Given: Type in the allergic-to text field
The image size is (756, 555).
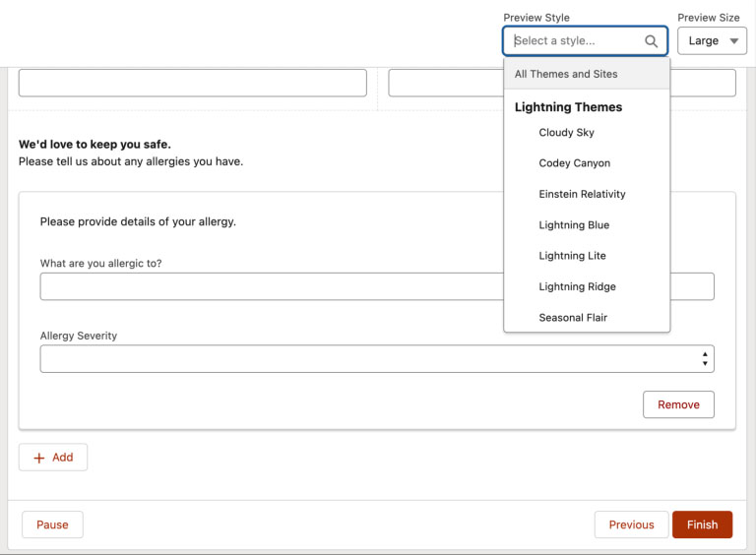Looking at the screenshot, I should 271,286.
